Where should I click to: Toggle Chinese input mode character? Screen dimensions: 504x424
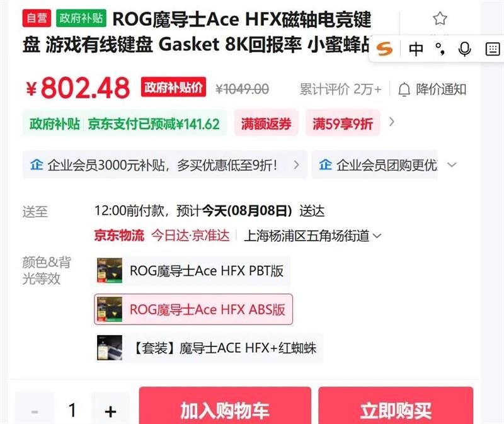416,49
